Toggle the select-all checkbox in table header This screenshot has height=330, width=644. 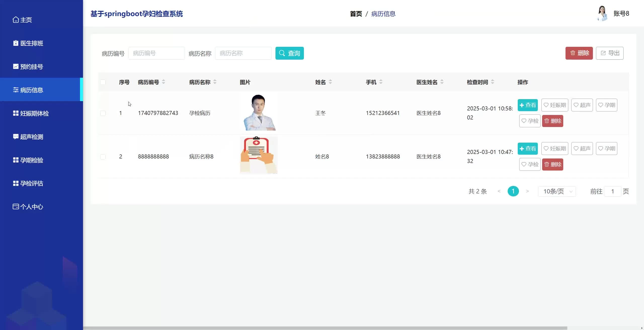tap(103, 82)
